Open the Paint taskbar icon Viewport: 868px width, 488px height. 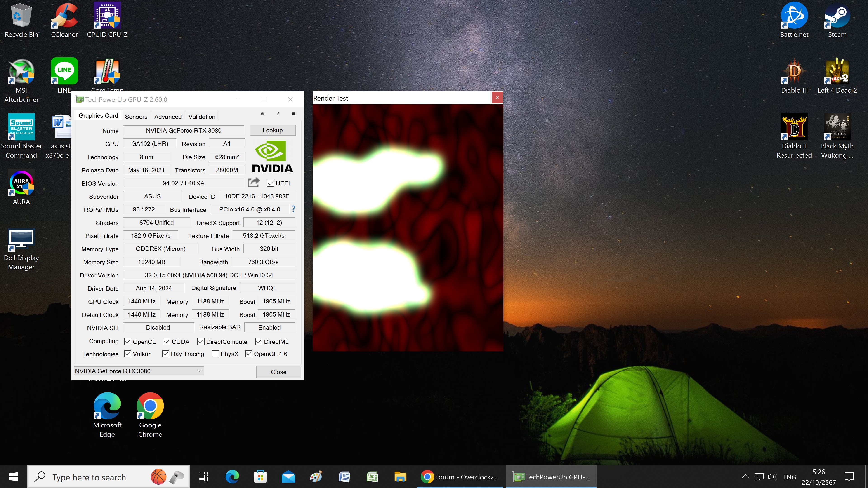pyautogui.click(x=316, y=477)
